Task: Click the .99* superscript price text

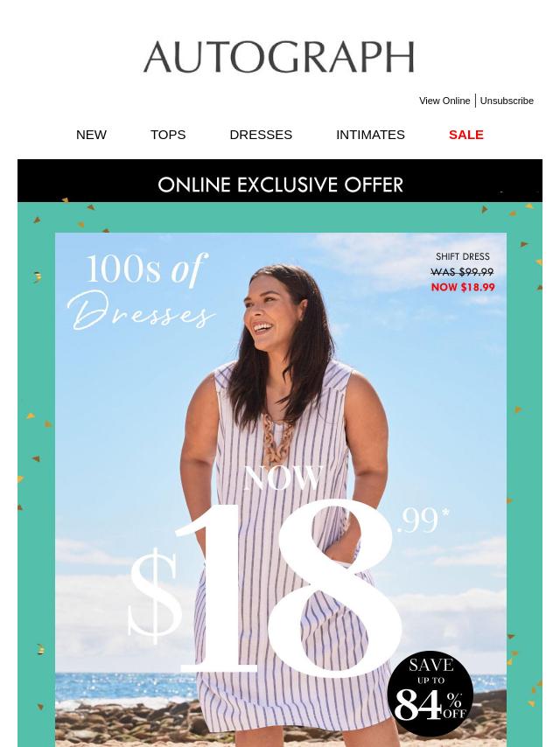Action: pos(423,520)
